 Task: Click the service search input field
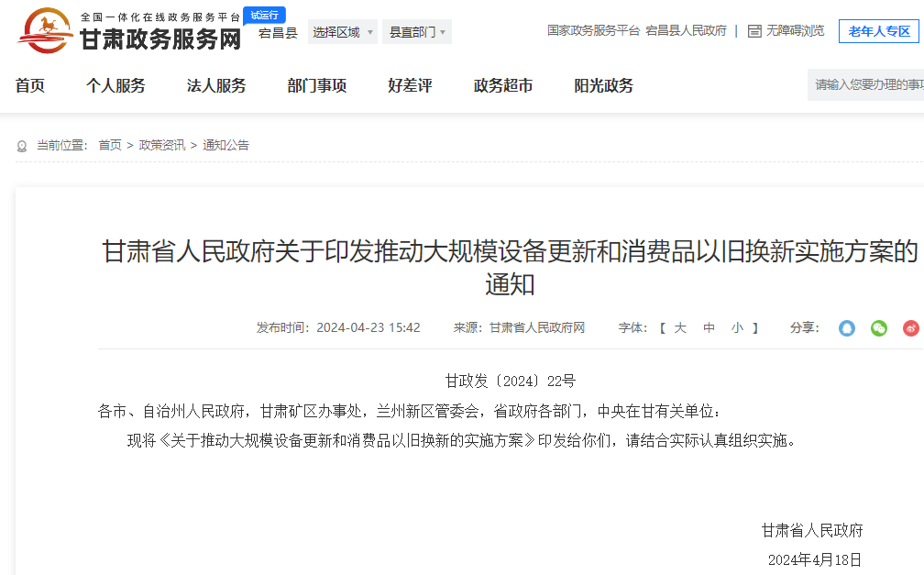(x=867, y=85)
